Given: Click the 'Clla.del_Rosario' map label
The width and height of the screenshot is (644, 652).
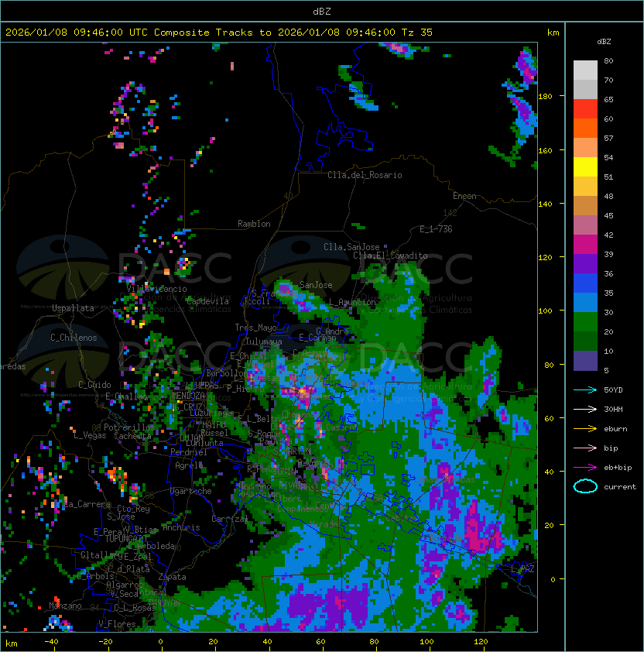Looking at the screenshot, I should pos(365,176).
